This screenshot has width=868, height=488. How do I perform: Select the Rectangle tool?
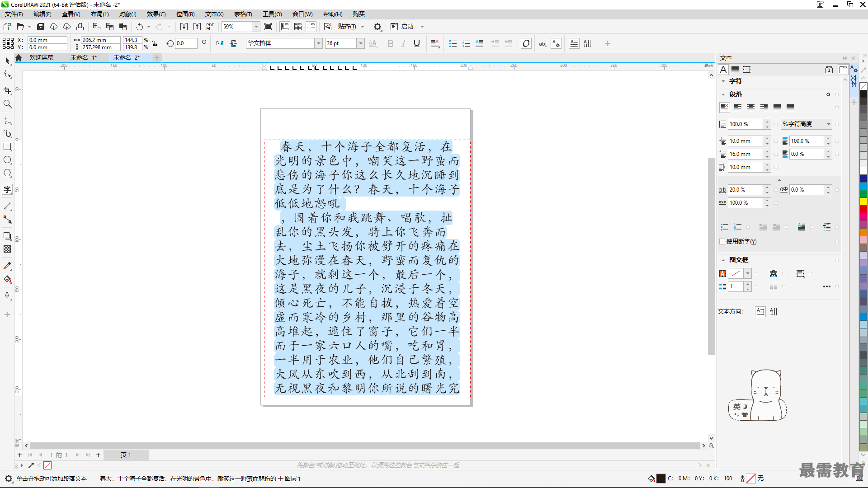[7, 147]
